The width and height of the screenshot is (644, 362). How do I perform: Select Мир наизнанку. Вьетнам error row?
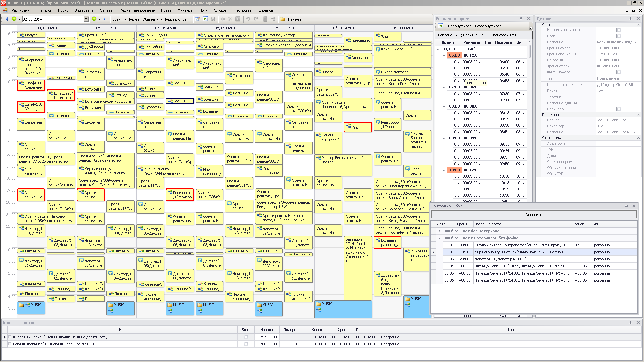coord(537,252)
